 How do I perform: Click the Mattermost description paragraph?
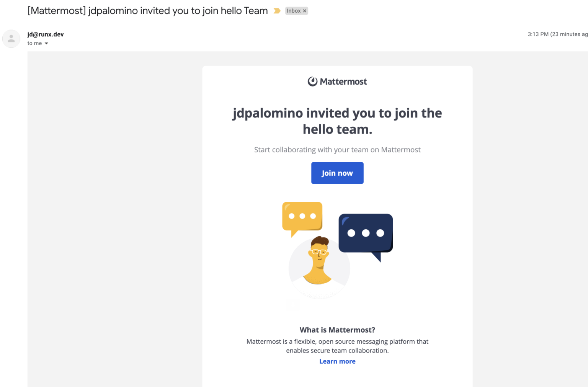tap(337, 346)
